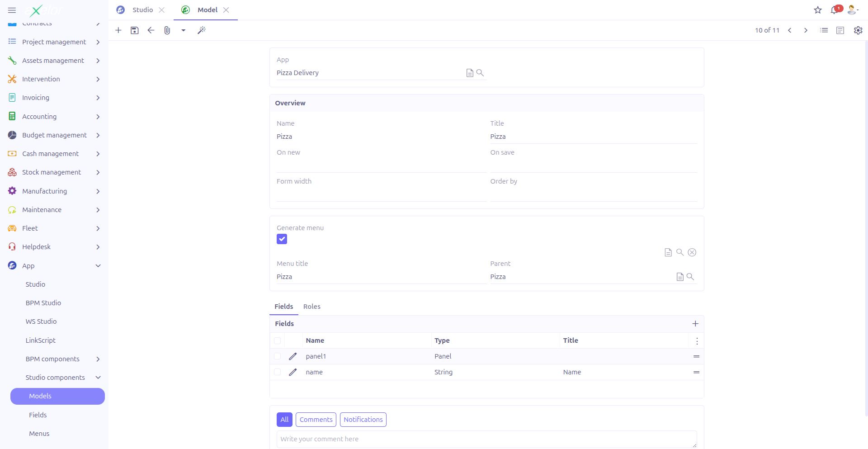Click the new record plus icon
The image size is (868, 449).
[118, 30]
